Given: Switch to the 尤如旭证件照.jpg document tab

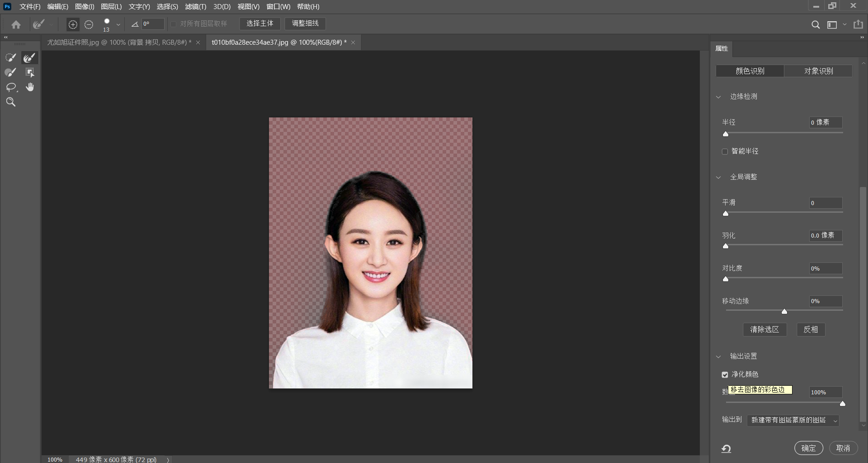Looking at the screenshot, I should click(x=119, y=42).
